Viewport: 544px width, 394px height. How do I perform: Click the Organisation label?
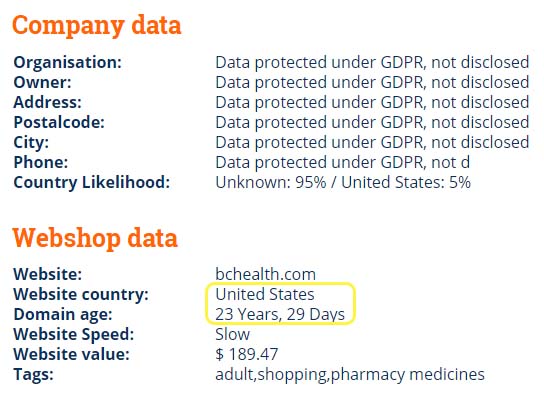(68, 62)
